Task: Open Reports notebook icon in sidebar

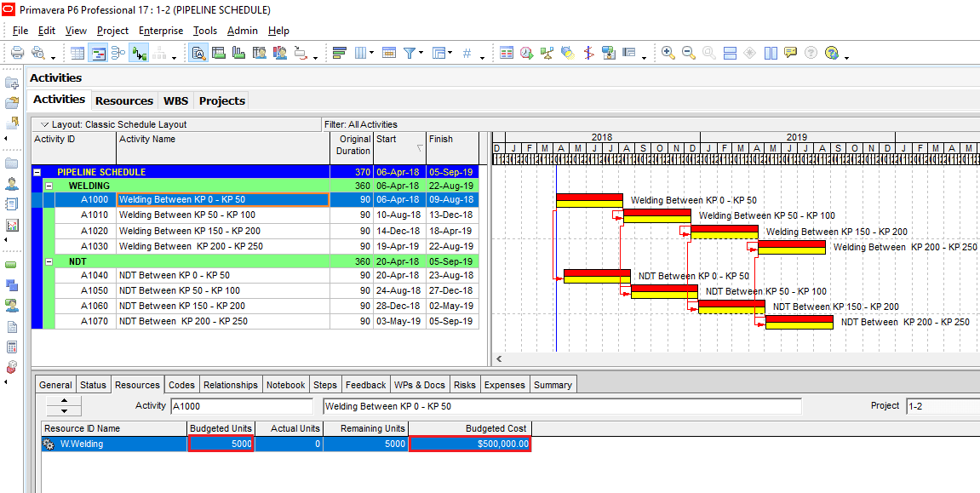Action: coord(11,204)
